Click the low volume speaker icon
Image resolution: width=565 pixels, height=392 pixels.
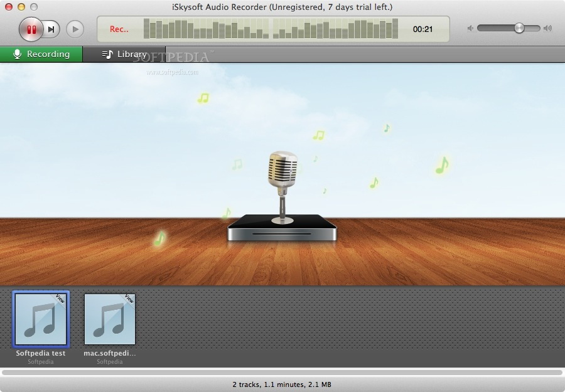[x=470, y=28]
